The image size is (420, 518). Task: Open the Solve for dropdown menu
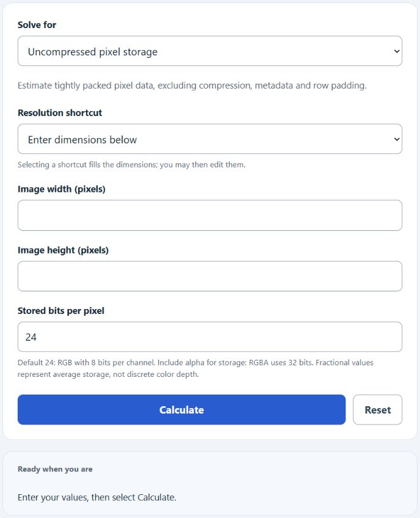[209, 51]
